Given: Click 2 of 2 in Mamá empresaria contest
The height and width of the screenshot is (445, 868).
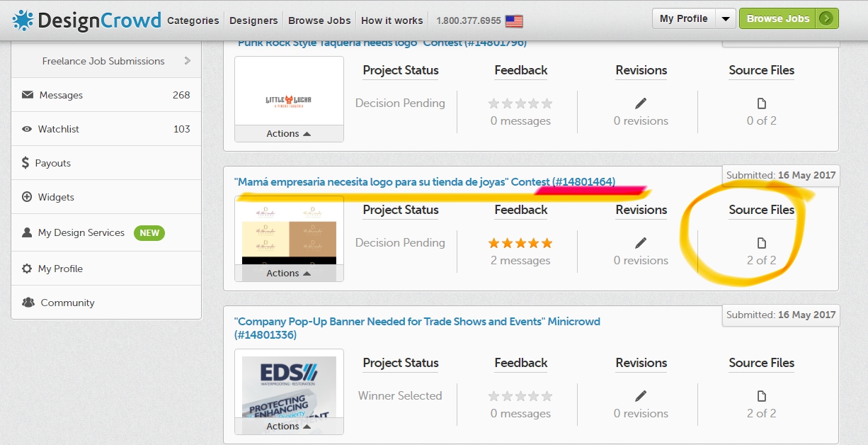Looking at the screenshot, I should (762, 261).
